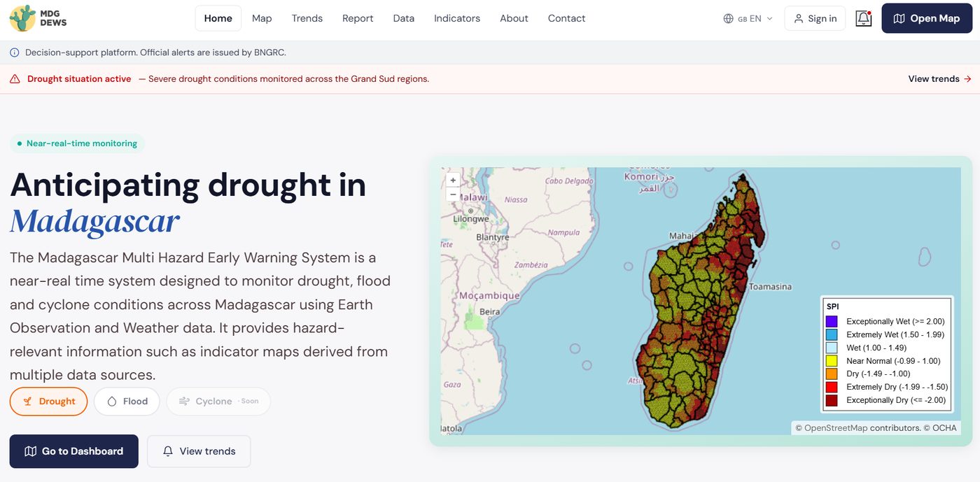Click the View trends bell button
Image resolution: width=980 pixels, height=482 pixels.
pos(199,451)
